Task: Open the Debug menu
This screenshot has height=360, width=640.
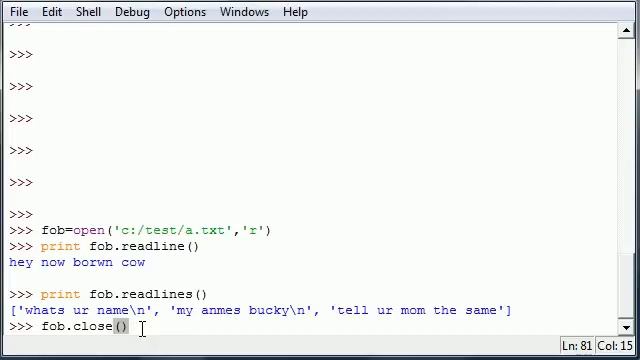Action: pos(132,12)
